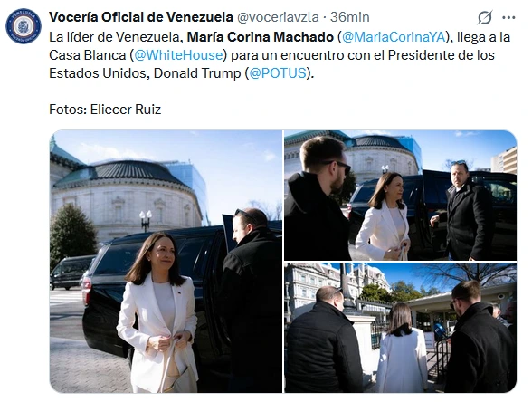Open the display name Vocería Oficial de Venezuela
The image size is (532, 402).
click(x=141, y=17)
